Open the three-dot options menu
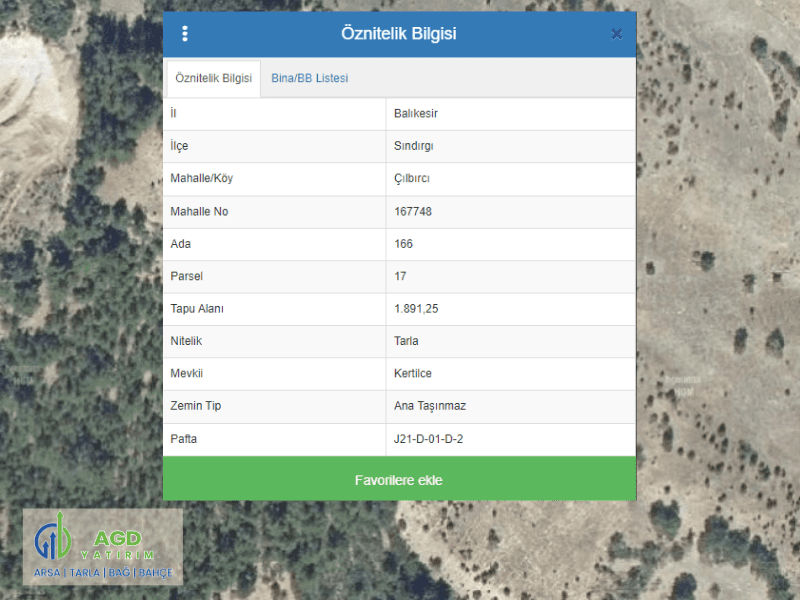The height and width of the screenshot is (600, 800). [185, 34]
